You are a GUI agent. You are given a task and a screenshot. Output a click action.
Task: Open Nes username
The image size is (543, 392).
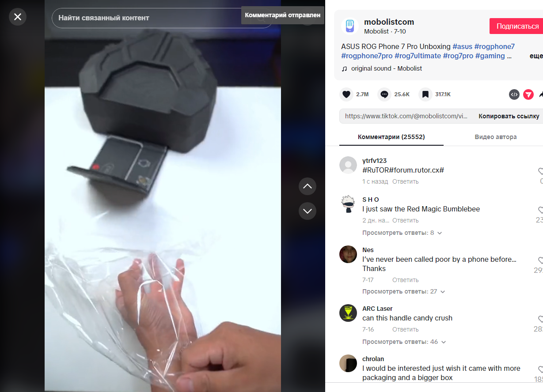pos(368,250)
